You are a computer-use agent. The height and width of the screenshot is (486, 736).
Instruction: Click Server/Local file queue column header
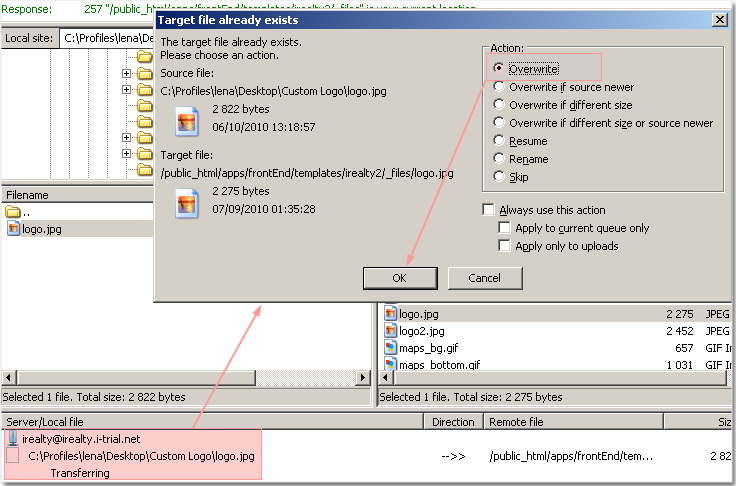point(212,422)
